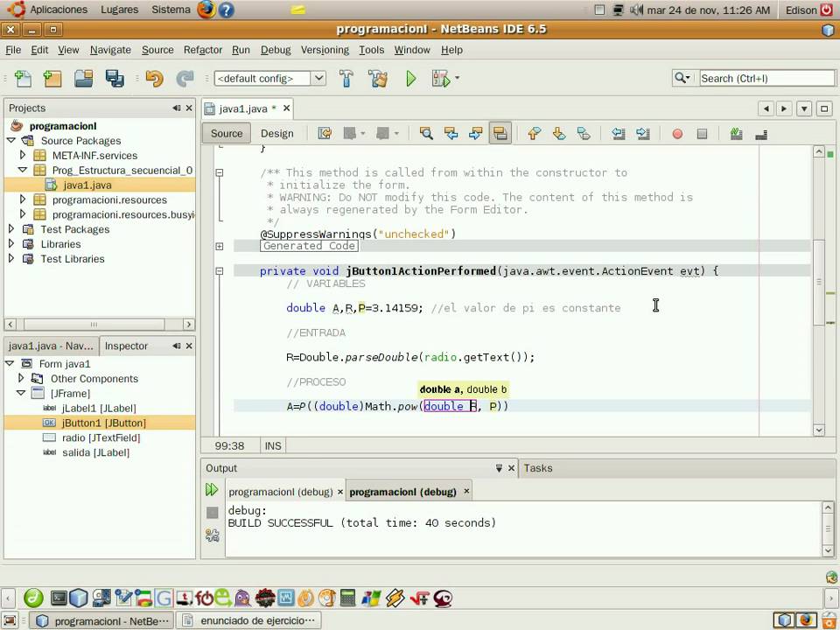Click the Open Project toolbar icon
The width and height of the screenshot is (840, 630).
pyautogui.click(x=84, y=79)
